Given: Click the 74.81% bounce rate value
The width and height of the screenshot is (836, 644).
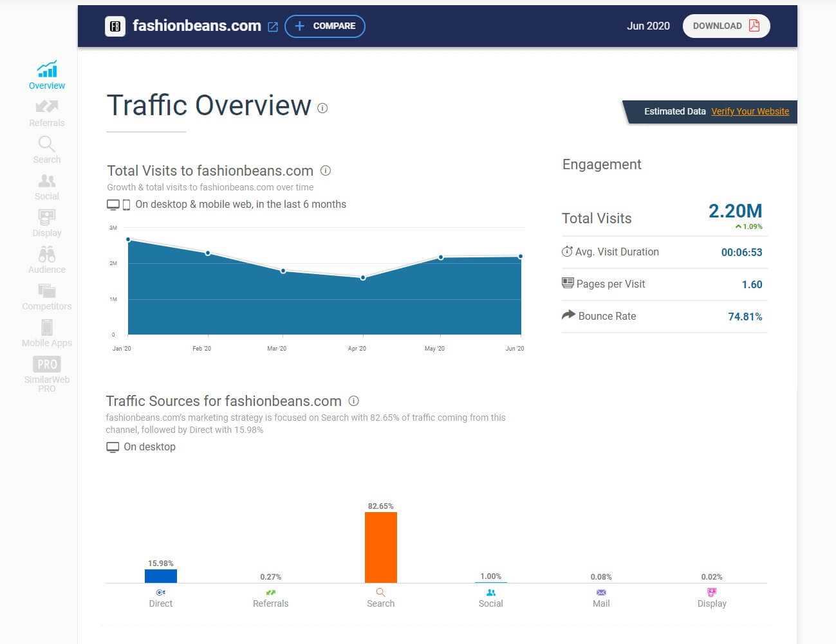Looking at the screenshot, I should point(745,317).
